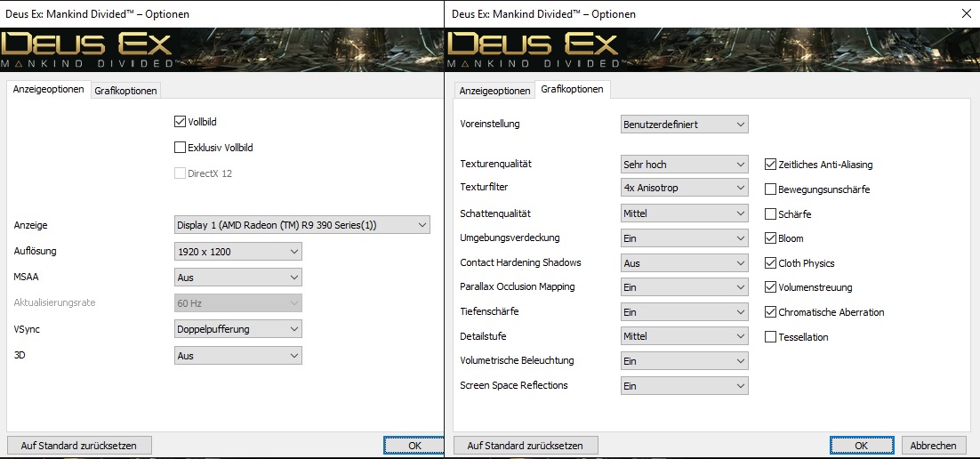Click the Abbrechen button
The image size is (980, 459).
click(933, 446)
